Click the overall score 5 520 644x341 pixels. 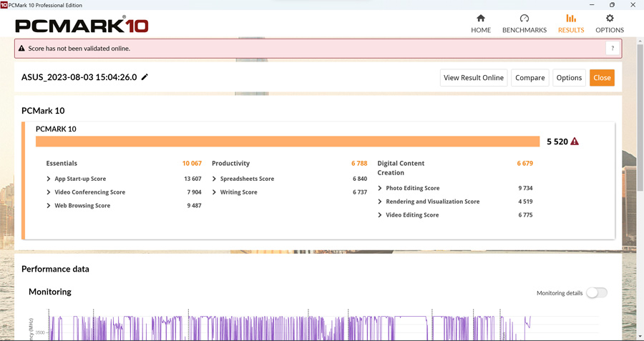pos(557,142)
